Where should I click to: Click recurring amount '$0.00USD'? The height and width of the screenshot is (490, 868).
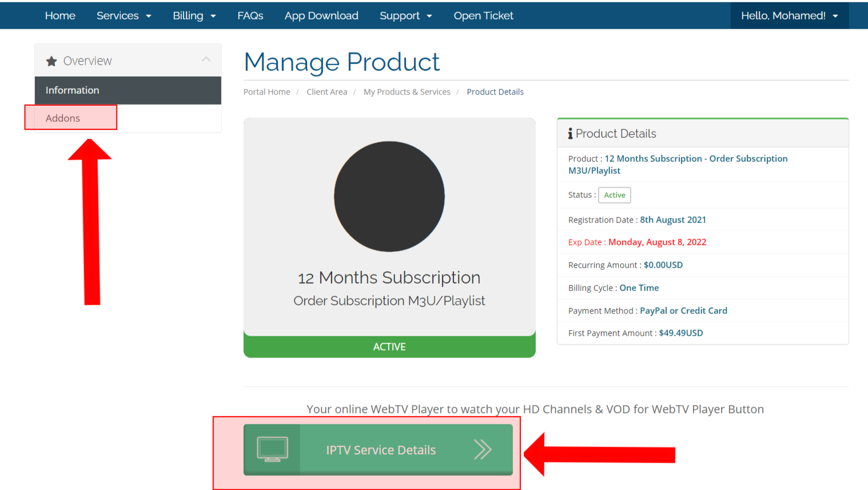(663, 265)
